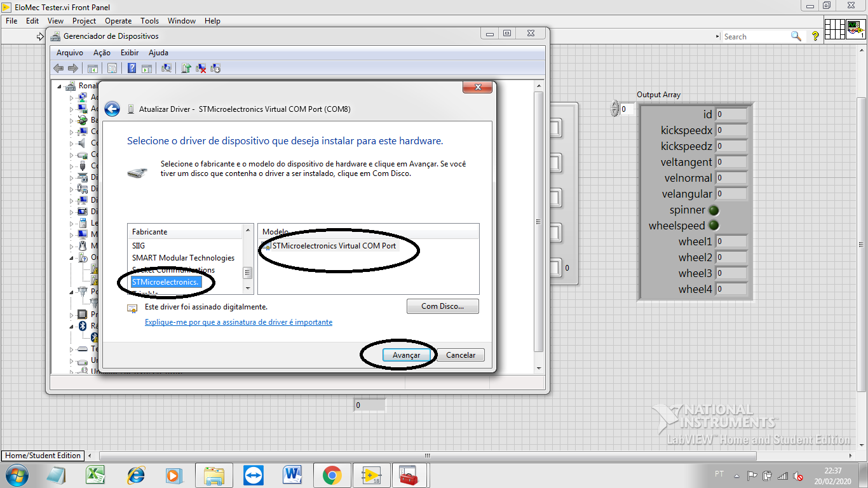Click the wheel4 numeric field
Viewport: 868px width, 488px height.
coord(731,289)
